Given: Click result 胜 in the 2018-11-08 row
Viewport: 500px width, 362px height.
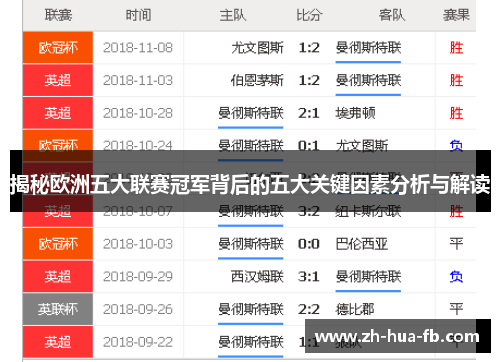Looking at the screenshot, I should pos(456,48).
